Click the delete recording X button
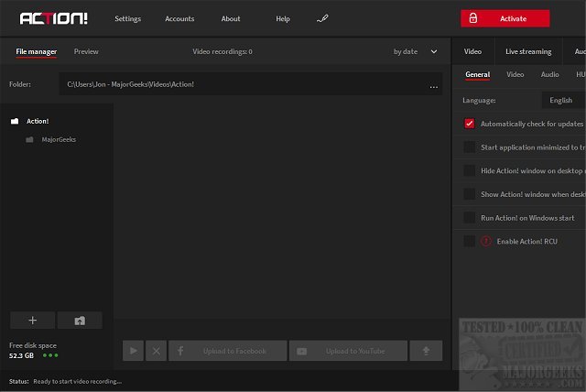This screenshot has width=586, height=392. 157,351
